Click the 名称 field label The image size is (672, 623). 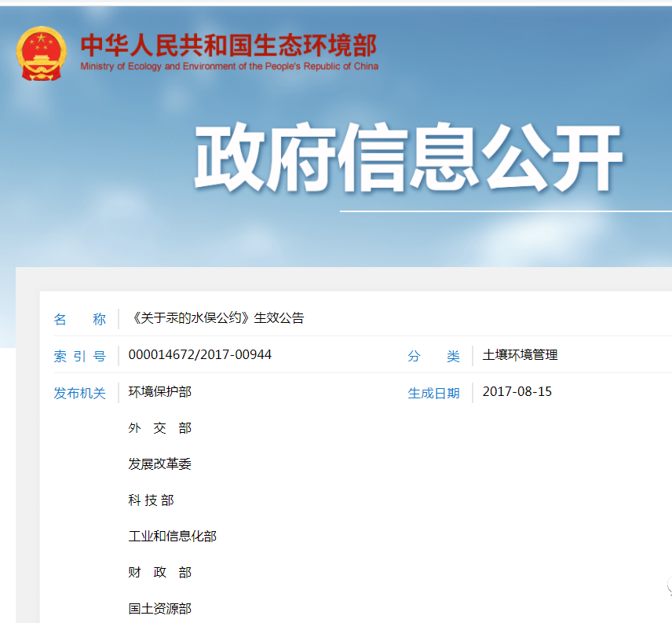(x=79, y=318)
